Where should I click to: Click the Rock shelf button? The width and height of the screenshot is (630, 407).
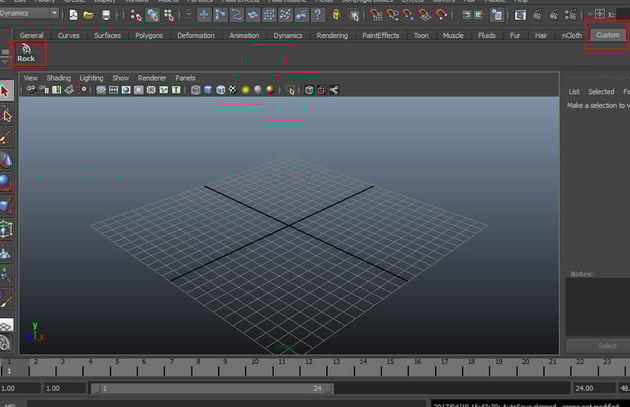click(25, 53)
